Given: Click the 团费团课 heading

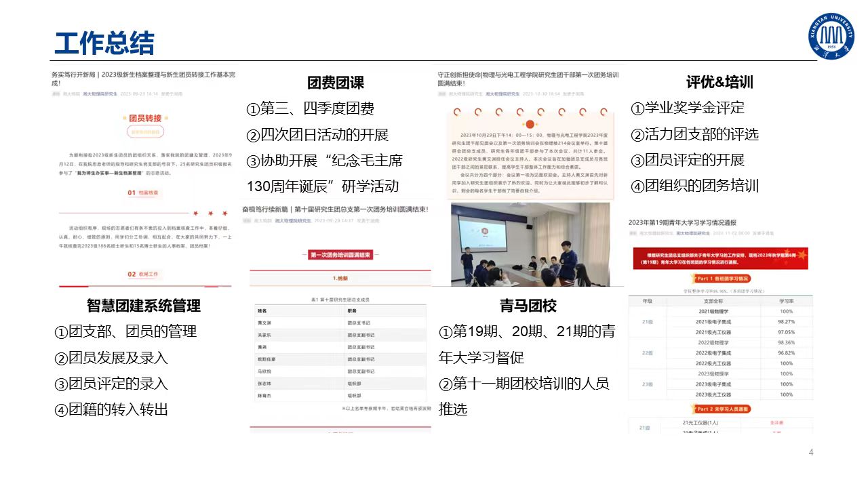Looking at the screenshot, I should [x=336, y=83].
